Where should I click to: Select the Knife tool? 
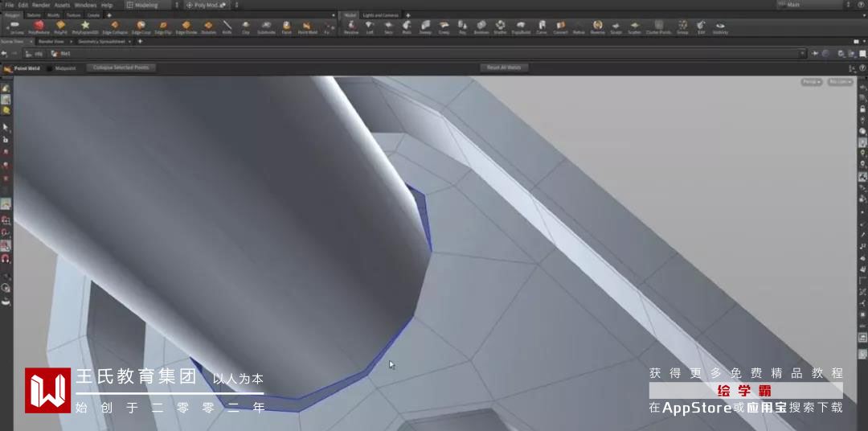tap(227, 27)
